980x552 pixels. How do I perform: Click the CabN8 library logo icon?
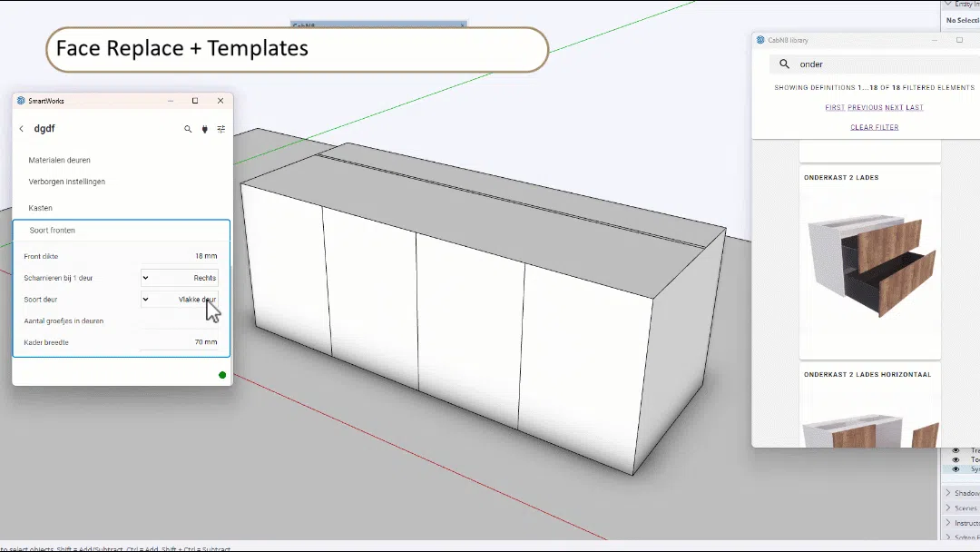point(760,40)
